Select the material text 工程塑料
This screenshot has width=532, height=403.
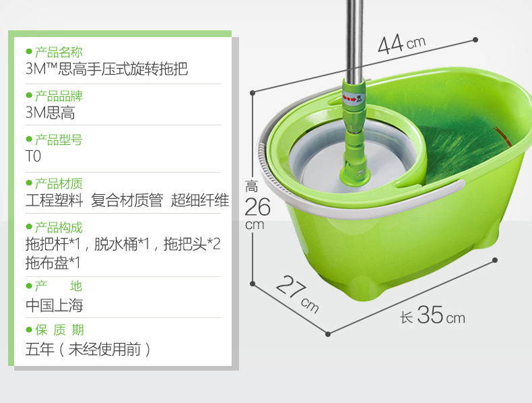(x=55, y=200)
